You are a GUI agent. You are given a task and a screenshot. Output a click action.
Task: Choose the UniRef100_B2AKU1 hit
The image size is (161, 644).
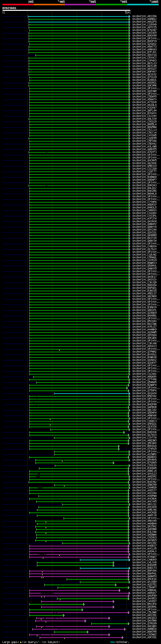click(144, 80)
